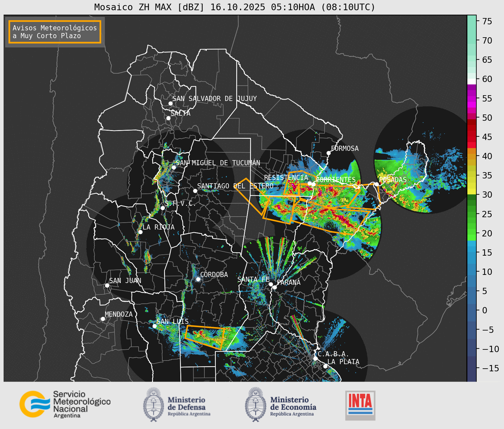Click the −15 tick label on colorbar
504x429 pixels.
(490, 368)
